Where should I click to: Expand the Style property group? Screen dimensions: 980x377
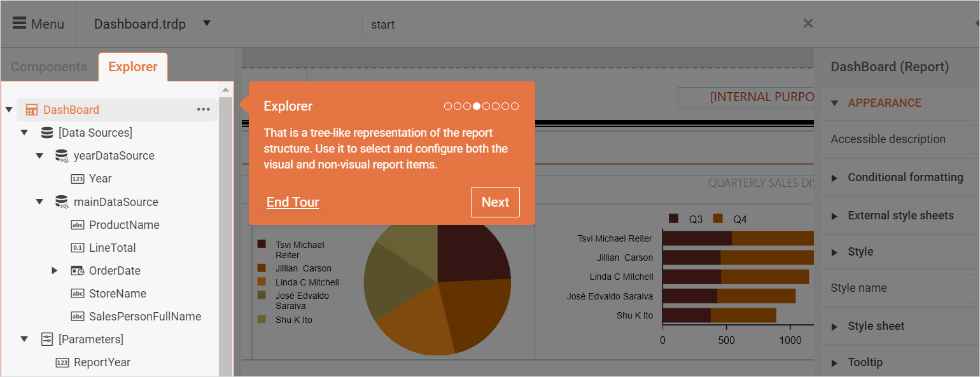(835, 252)
